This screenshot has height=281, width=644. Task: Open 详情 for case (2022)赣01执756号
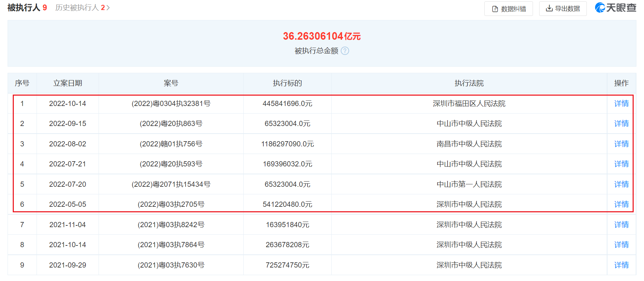pyautogui.click(x=621, y=144)
